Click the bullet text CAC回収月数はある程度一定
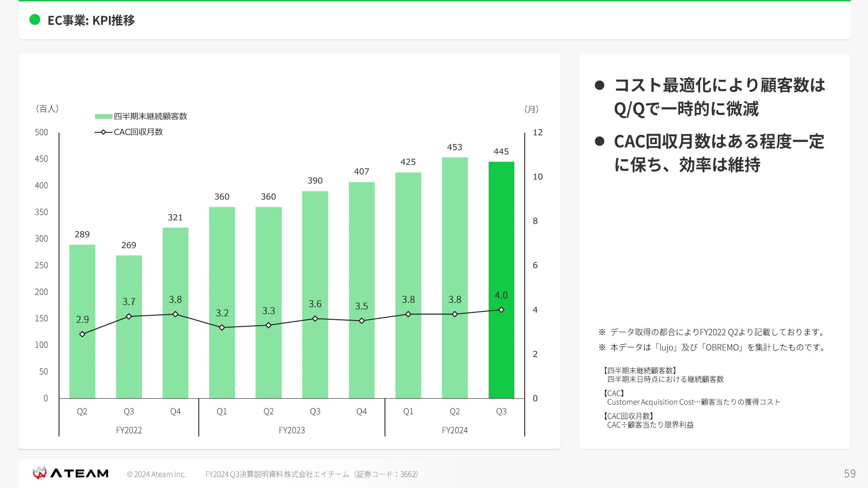 719,153
